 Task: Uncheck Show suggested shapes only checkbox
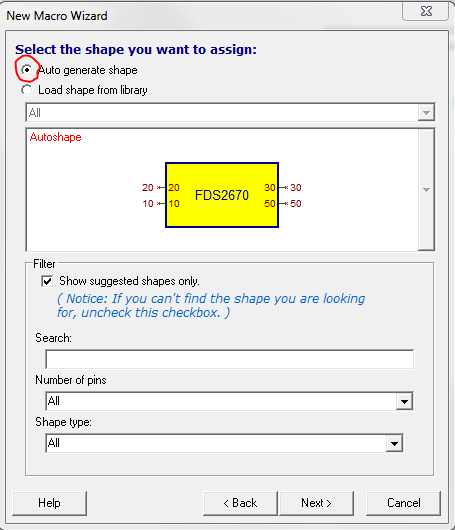(x=47, y=281)
